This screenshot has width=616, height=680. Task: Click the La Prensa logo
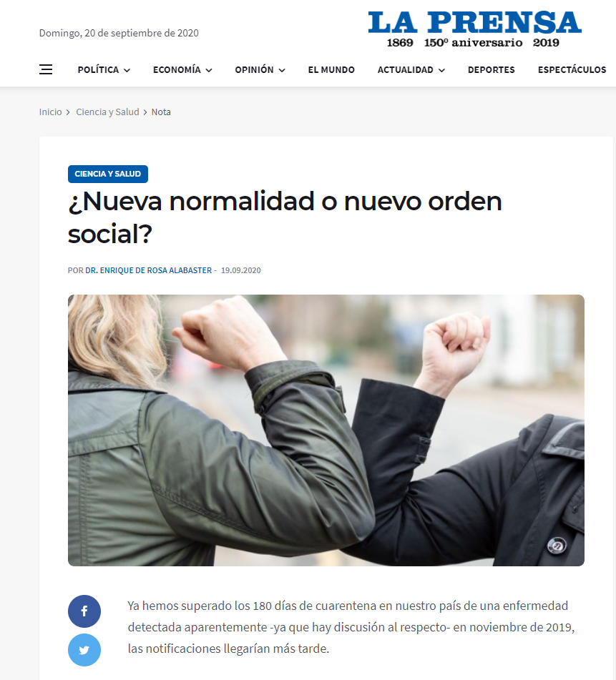pyautogui.click(x=474, y=29)
